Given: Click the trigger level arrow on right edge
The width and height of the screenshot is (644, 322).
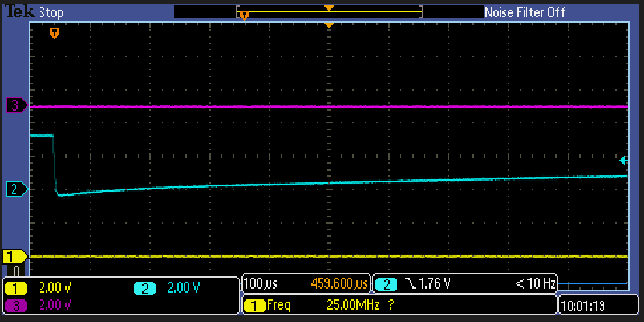Looking at the screenshot, I should coord(624,160).
